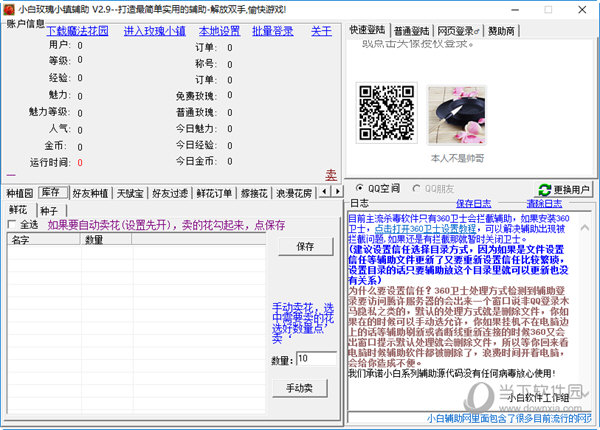This screenshot has width=600, height=430.
Task: Click the 小白软件工作组 signature text
Action: (x=538, y=397)
